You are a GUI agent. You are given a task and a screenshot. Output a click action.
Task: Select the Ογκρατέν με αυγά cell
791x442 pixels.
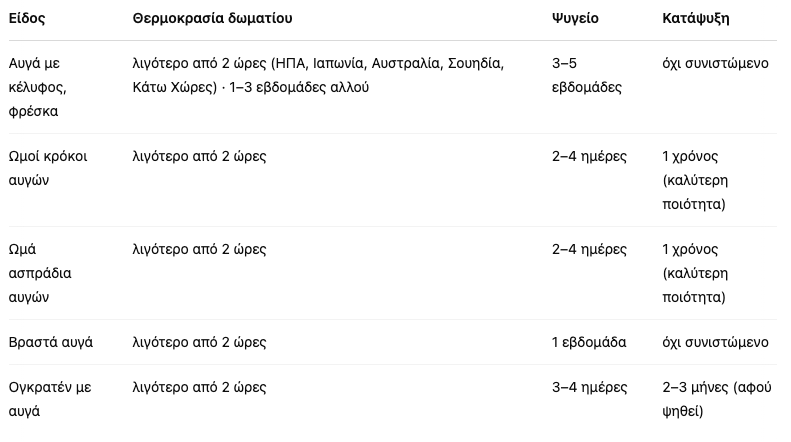pos(50,399)
